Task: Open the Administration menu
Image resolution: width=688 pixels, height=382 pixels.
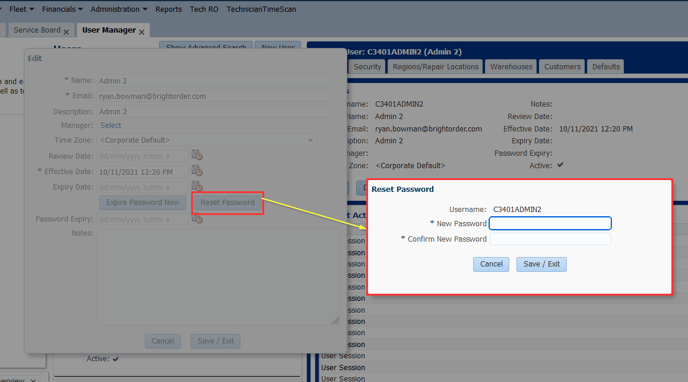Action: (x=118, y=9)
